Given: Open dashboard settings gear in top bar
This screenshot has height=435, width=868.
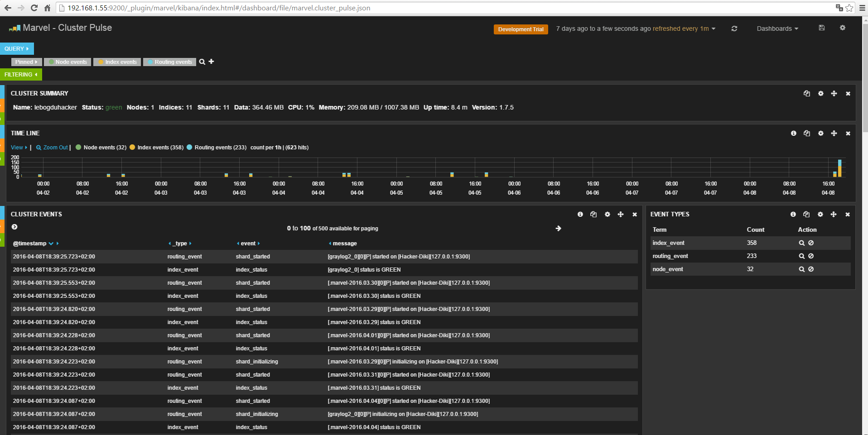Looking at the screenshot, I should (x=843, y=28).
